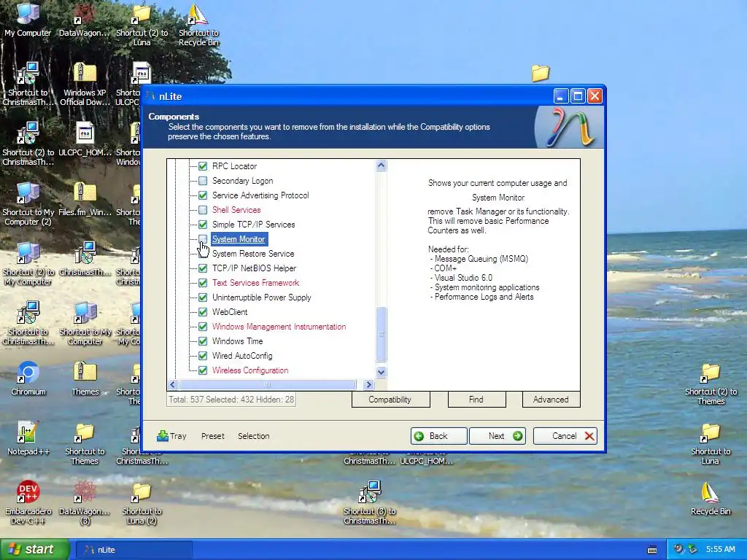Uncheck Windows Management Instrumentation checkbox
This screenshot has width=747, height=560.
pyautogui.click(x=203, y=327)
